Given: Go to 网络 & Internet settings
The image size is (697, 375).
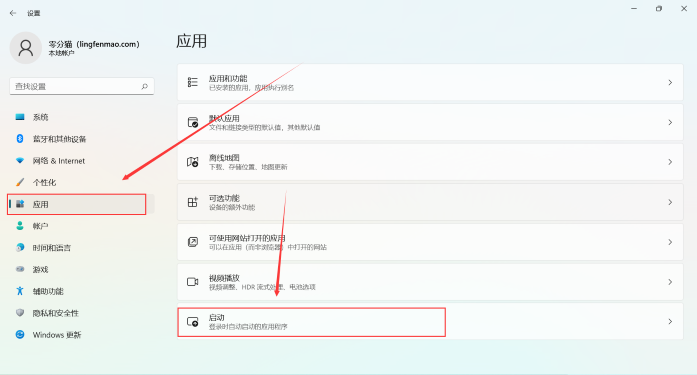Looking at the screenshot, I should click(81, 160).
